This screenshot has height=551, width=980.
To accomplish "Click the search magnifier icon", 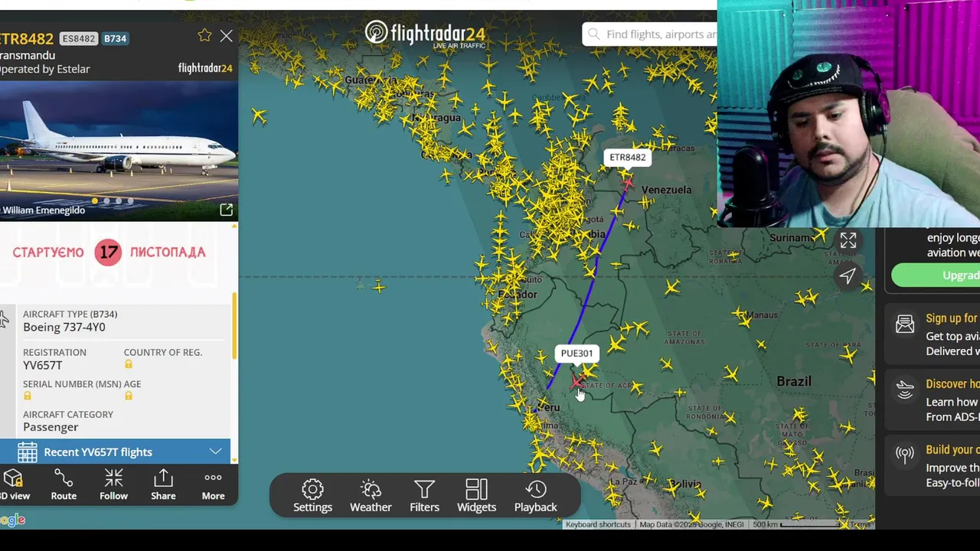I will coord(594,34).
